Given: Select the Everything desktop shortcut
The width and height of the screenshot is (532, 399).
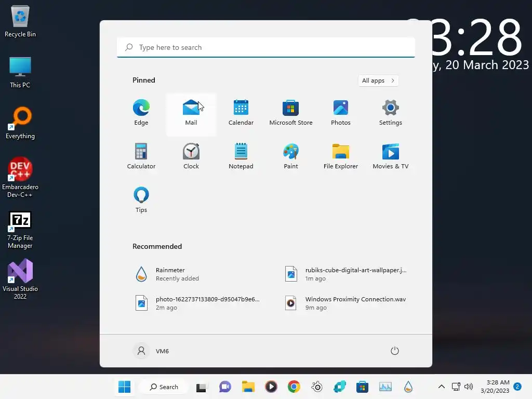Looking at the screenshot, I should (20, 123).
